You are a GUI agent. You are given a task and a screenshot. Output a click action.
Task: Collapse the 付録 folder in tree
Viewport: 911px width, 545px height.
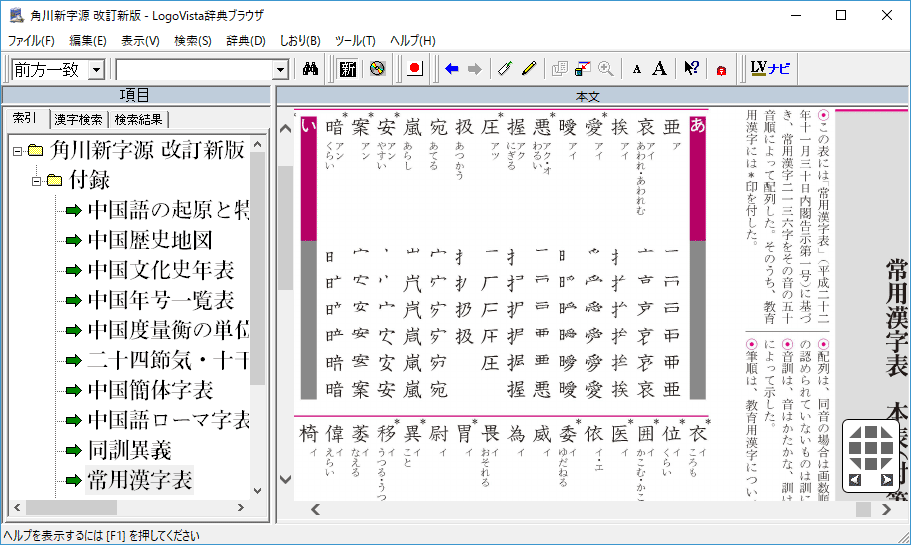click(x=36, y=181)
